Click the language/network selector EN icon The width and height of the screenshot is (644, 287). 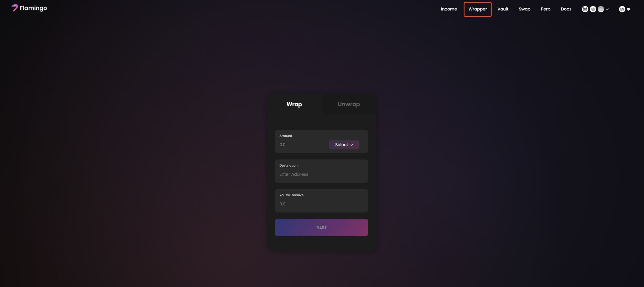[x=622, y=9]
